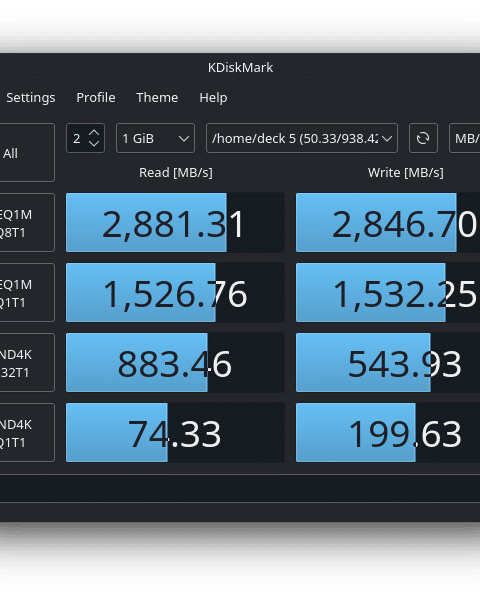Open the /home/deck storage location dropdown
Image resolution: width=480 pixels, height=599 pixels.
coord(302,138)
